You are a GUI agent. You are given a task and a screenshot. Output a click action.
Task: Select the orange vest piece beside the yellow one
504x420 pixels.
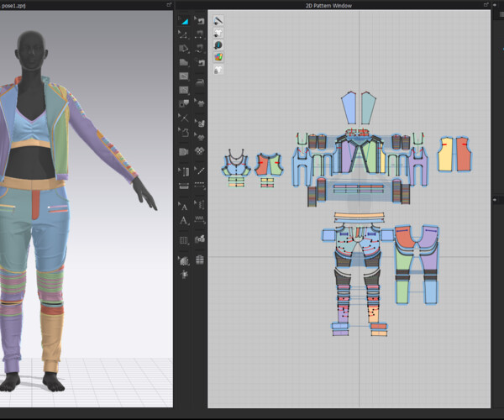click(464, 155)
